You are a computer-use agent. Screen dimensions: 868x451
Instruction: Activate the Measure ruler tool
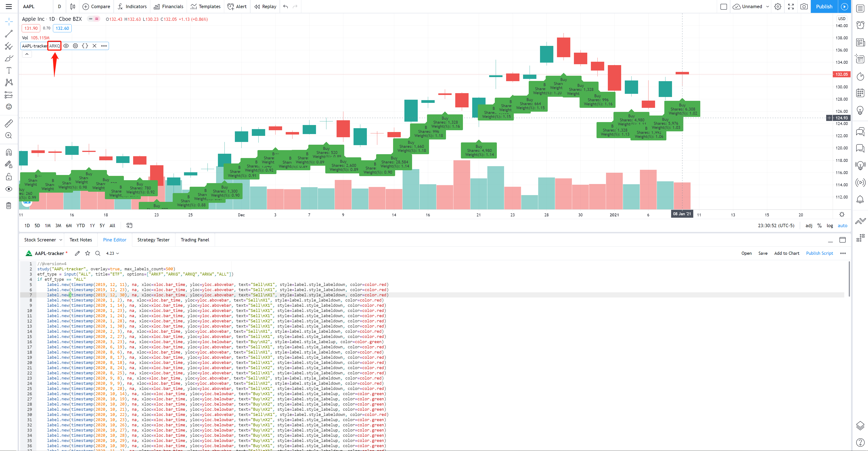tap(9, 123)
